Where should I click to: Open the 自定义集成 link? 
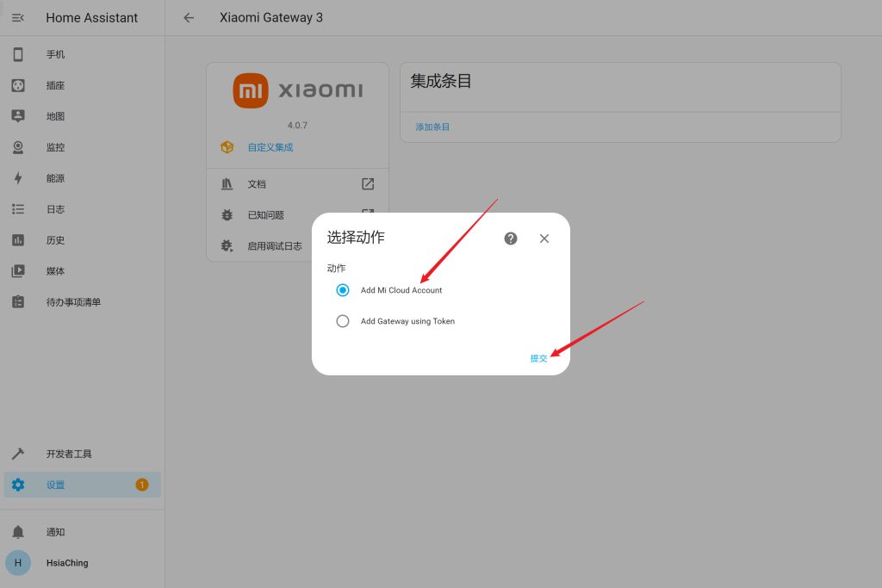(270, 147)
